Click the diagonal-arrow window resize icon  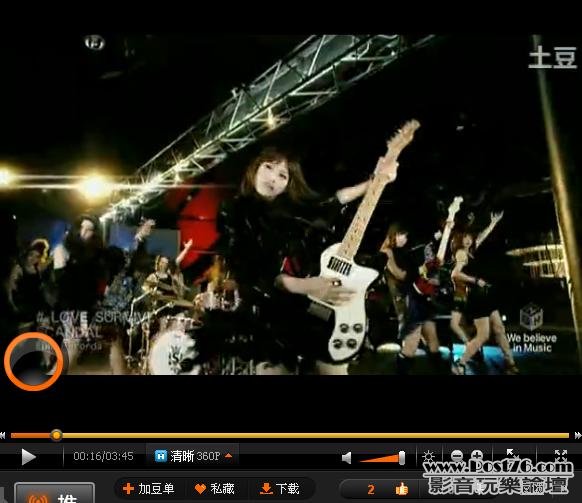click(x=512, y=454)
